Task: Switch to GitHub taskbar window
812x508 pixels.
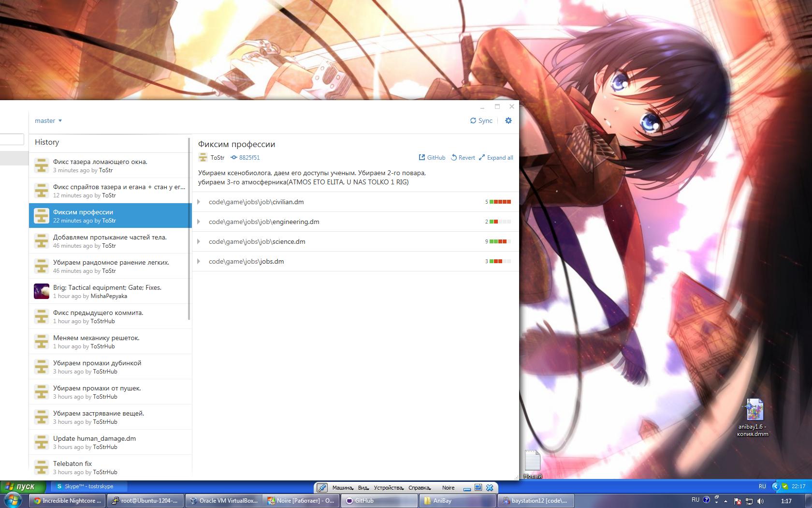Action: 380,501
